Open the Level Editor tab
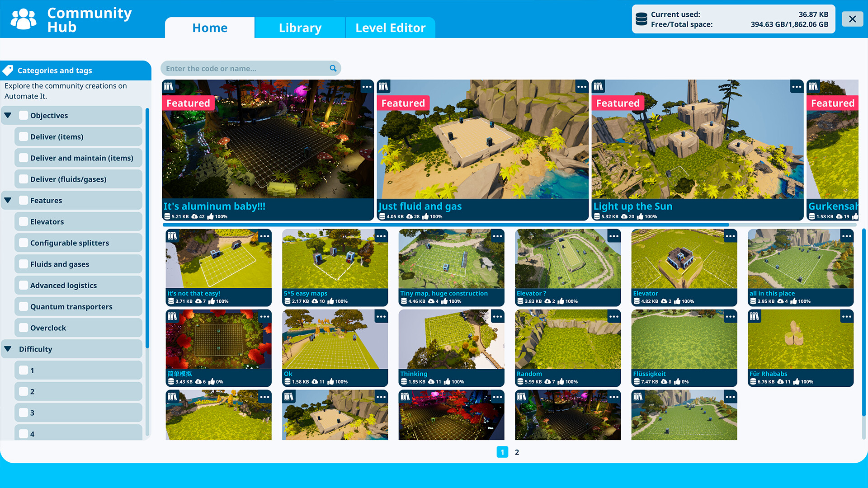The height and width of the screenshot is (488, 868). tap(390, 28)
